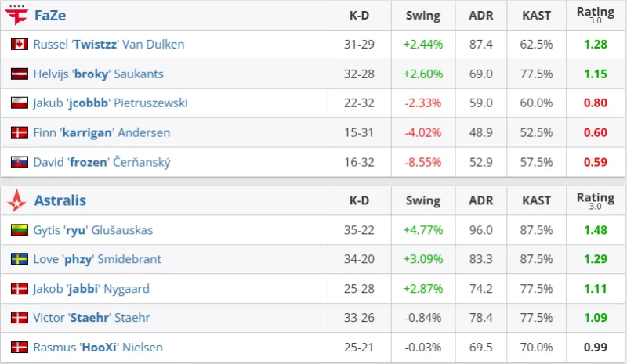Click the Danish flag beside karrigan

click(x=20, y=133)
